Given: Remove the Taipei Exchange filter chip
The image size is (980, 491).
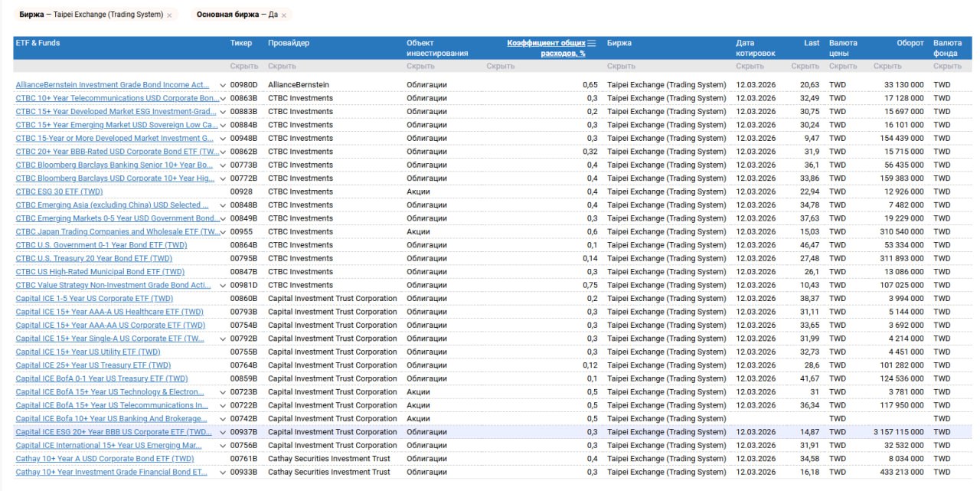Looking at the screenshot, I should click(169, 15).
